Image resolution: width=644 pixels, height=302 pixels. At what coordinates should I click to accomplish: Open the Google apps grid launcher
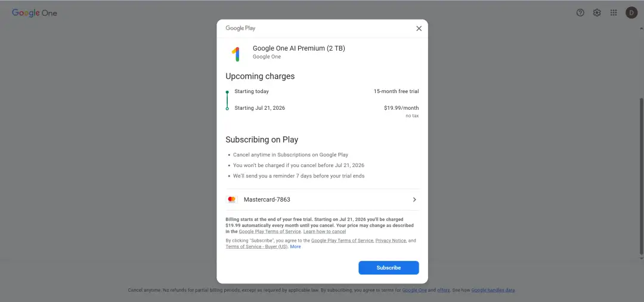(x=614, y=13)
